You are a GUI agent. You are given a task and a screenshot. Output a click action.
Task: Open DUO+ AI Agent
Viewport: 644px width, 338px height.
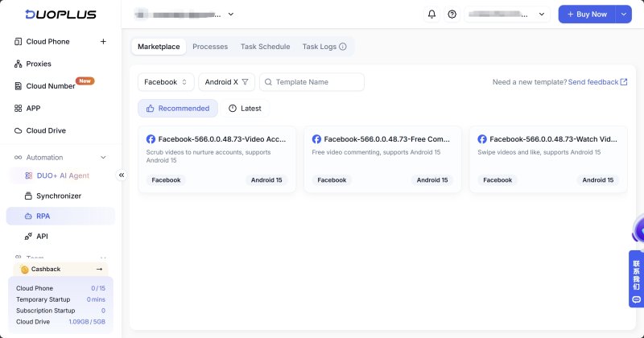pos(63,175)
